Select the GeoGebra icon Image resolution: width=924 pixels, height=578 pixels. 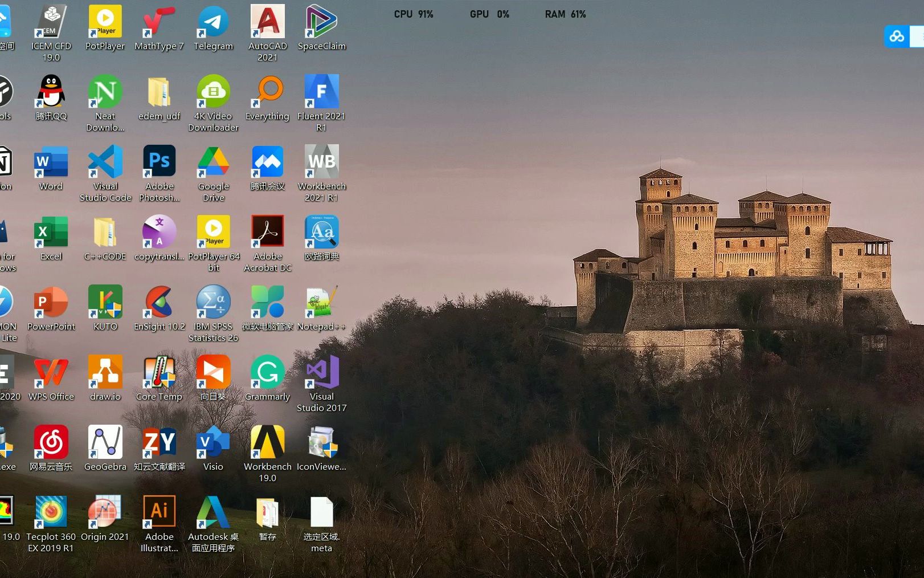click(105, 448)
